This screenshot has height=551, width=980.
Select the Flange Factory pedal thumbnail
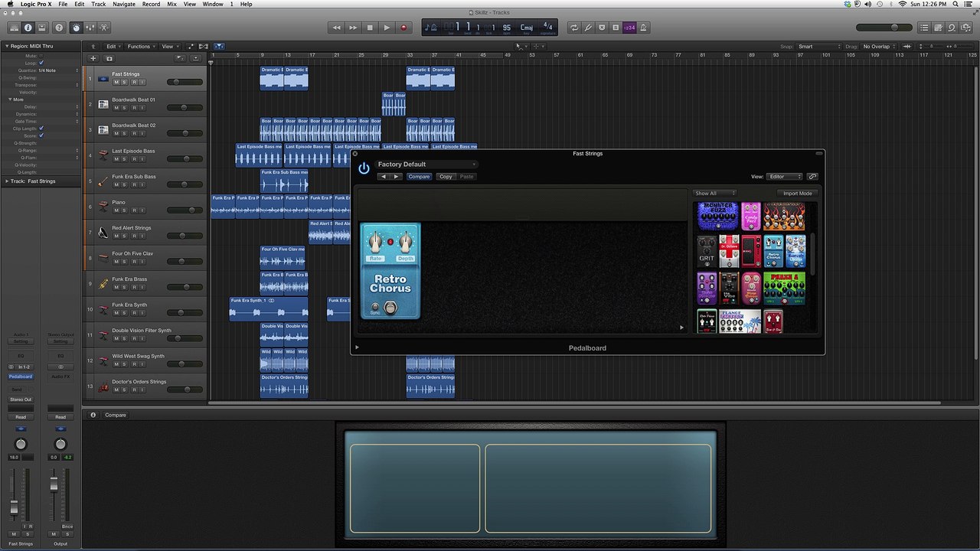[x=740, y=321]
